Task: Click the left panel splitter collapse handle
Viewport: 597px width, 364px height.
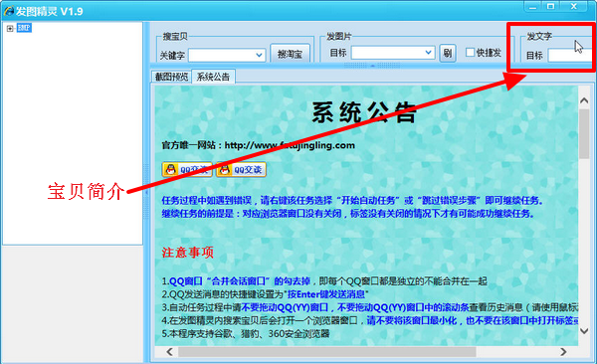Action: pyautogui.click(x=146, y=192)
